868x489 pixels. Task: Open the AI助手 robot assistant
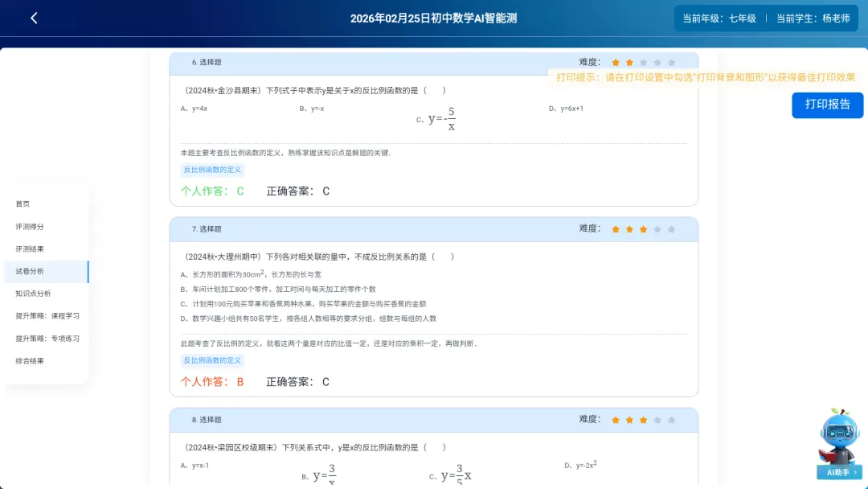(x=840, y=444)
